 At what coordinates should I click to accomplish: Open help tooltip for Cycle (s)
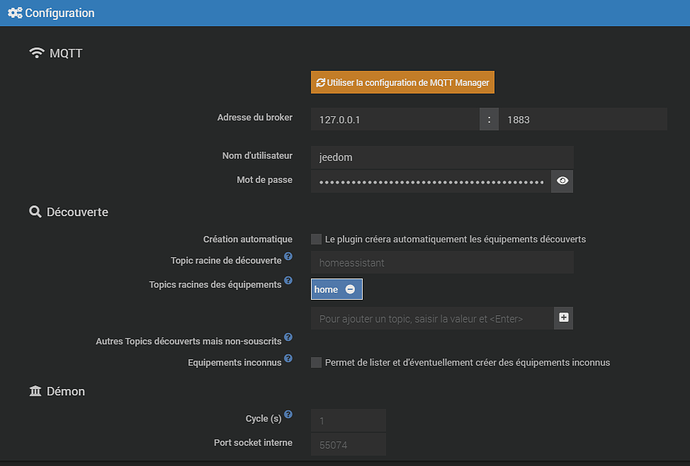click(288, 413)
